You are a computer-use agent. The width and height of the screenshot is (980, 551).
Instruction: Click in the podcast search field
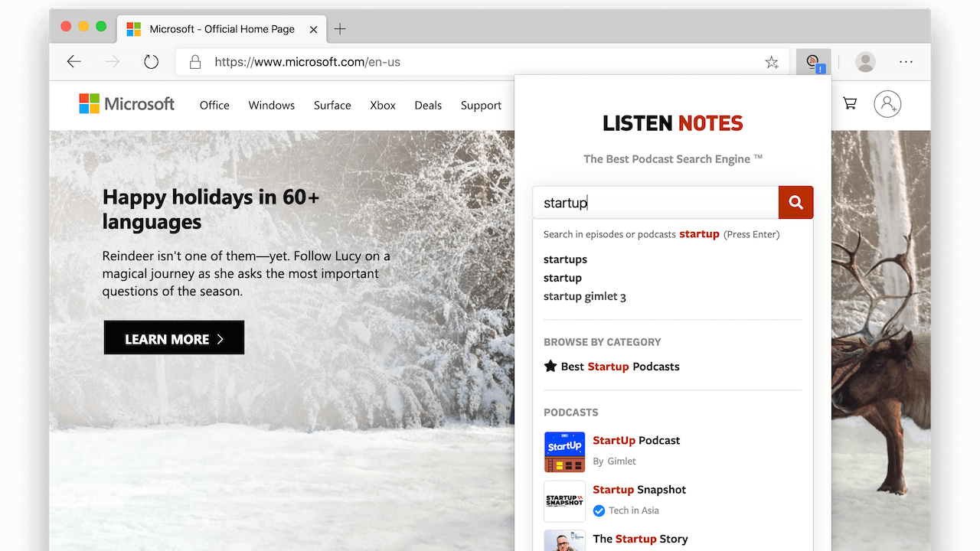(656, 202)
